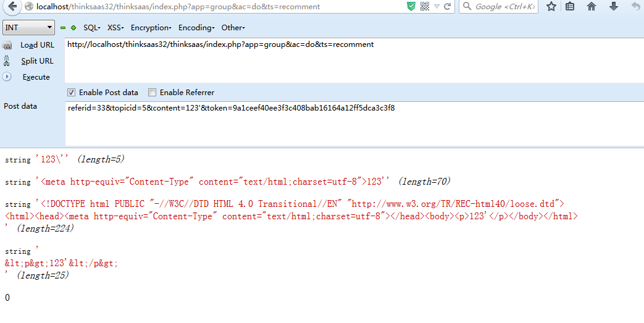This screenshot has height=323, width=644.
Task: Click the '<!DOCTYPE html PUBLIC' output line
Action: click(284, 204)
